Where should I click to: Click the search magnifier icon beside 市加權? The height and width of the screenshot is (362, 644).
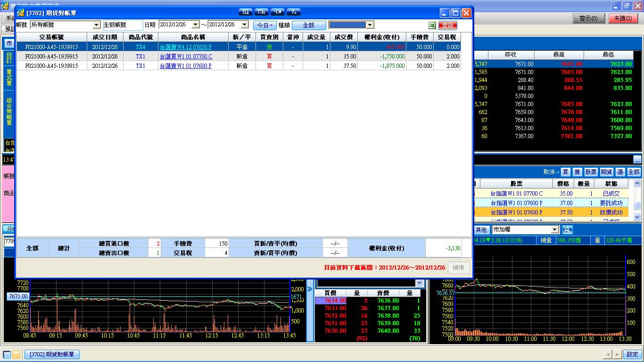[x=567, y=230]
